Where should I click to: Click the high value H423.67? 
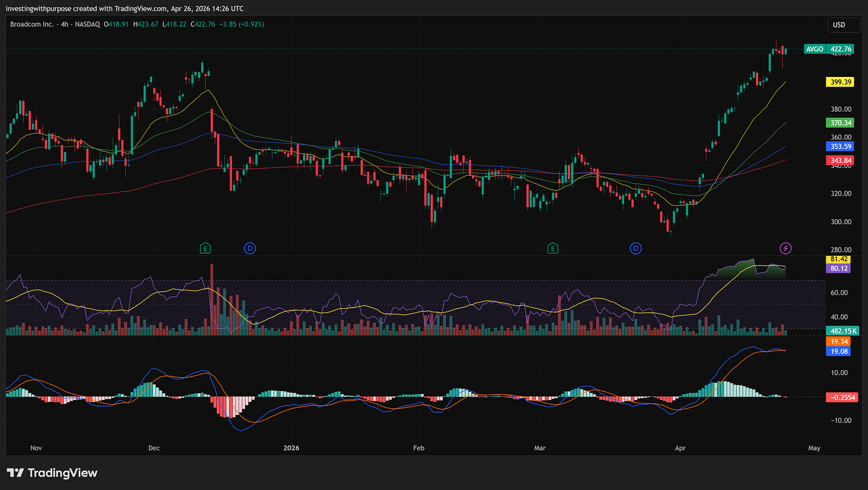click(x=145, y=24)
